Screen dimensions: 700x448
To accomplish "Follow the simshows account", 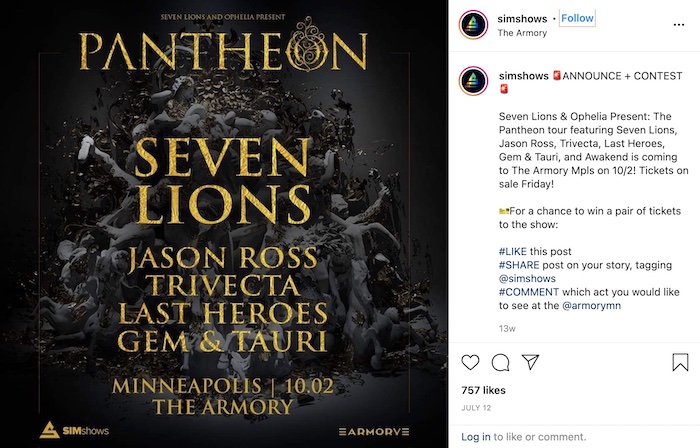I will point(577,18).
